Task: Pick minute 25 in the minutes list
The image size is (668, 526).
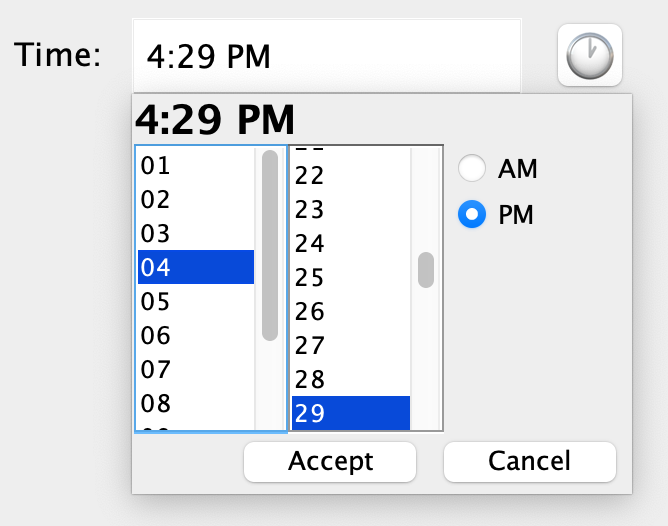Action: tap(350, 277)
